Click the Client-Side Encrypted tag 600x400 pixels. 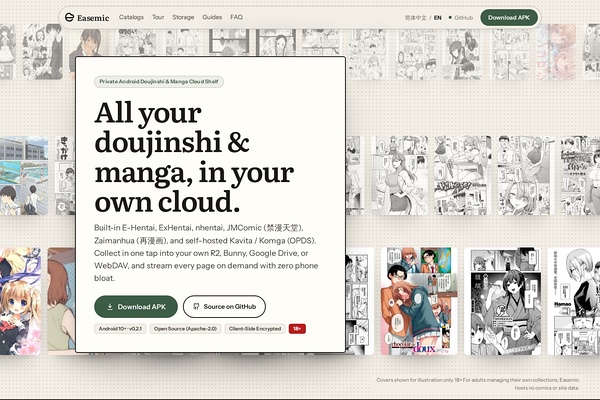[x=255, y=329]
